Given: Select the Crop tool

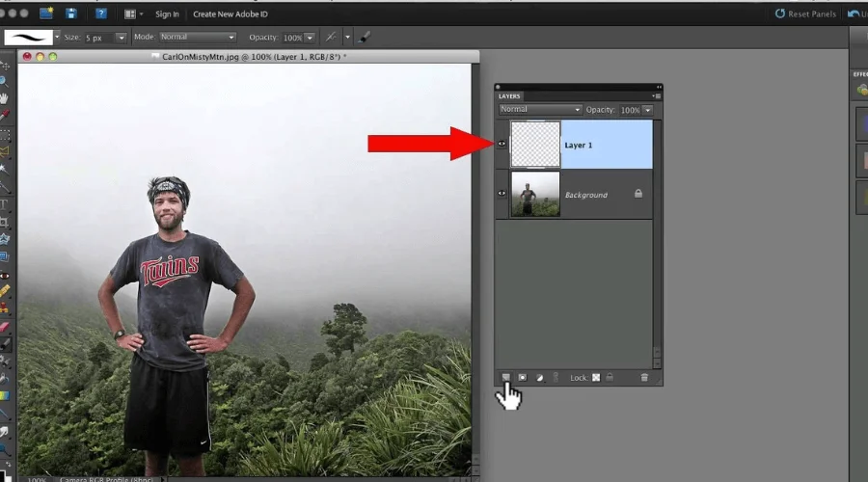Looking at the screenshot, I should click(5, 222).
